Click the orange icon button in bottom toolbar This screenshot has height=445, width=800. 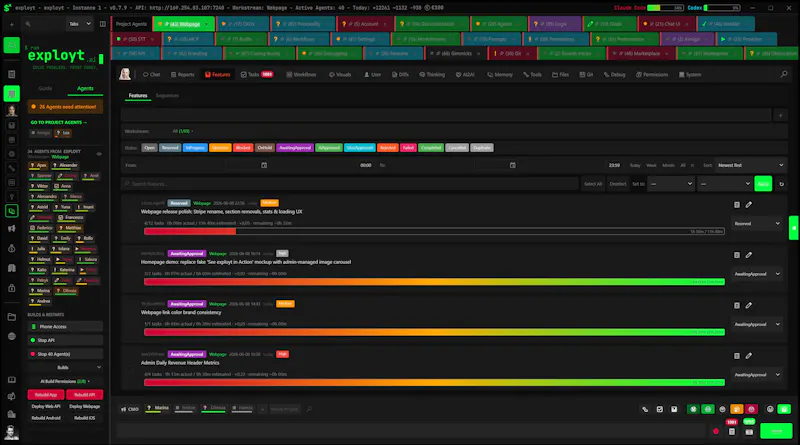click(x=736, y=409)
